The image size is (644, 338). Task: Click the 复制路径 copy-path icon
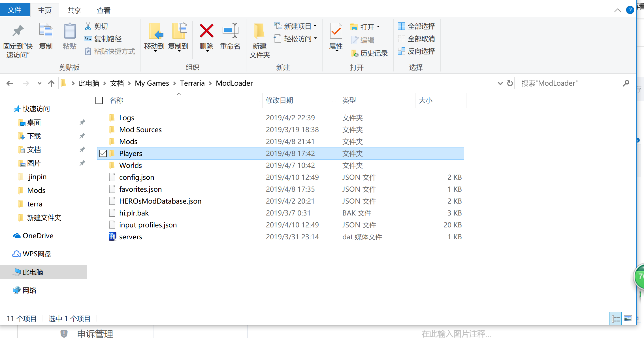coord(88,39)
